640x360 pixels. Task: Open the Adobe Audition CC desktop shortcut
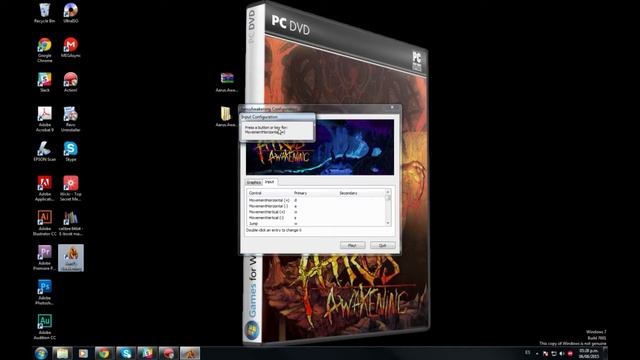pyautogui.click(x=44, y=327)
